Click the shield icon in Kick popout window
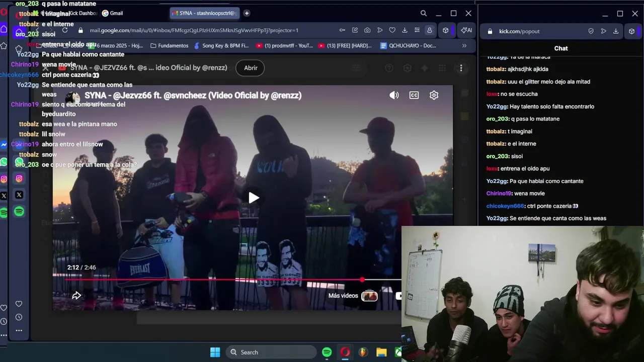The image size is (644, 362). [591, 31]
